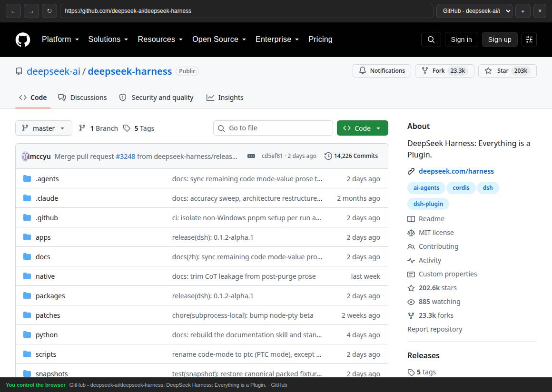Expand the Resources menu

[x=160, y=39]
